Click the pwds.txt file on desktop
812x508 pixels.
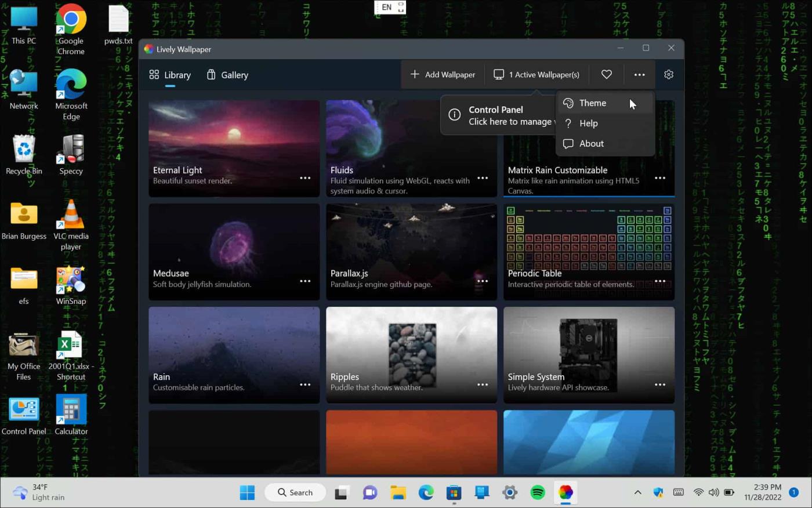pos(118,26)
